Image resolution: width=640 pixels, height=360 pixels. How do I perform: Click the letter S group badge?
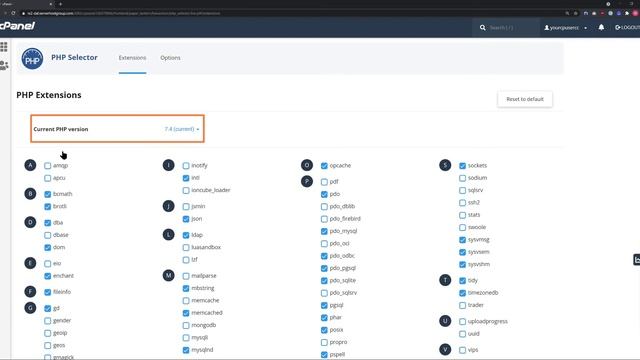[445, 165]
